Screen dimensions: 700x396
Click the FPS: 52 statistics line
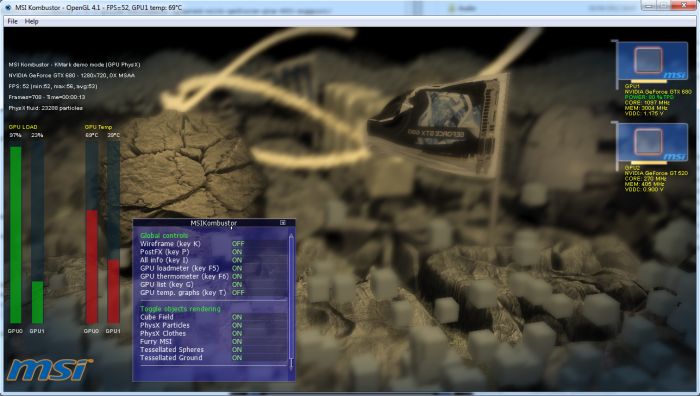tap(53, 86)
